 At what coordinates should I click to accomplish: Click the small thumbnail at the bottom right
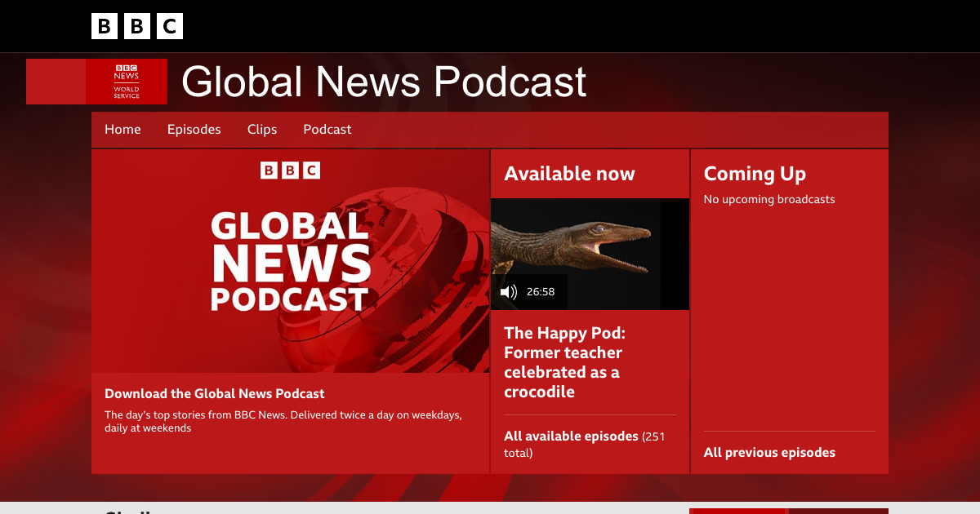coord(789,510)
